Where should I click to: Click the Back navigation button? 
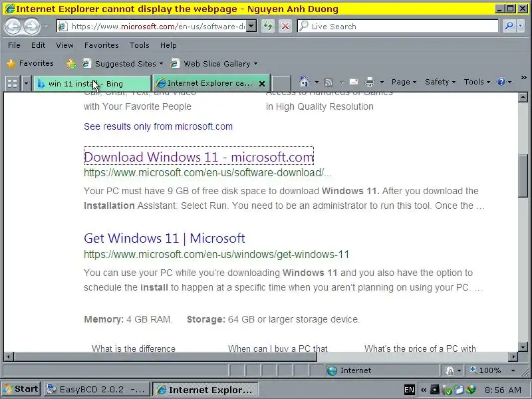tap(13, 26)
